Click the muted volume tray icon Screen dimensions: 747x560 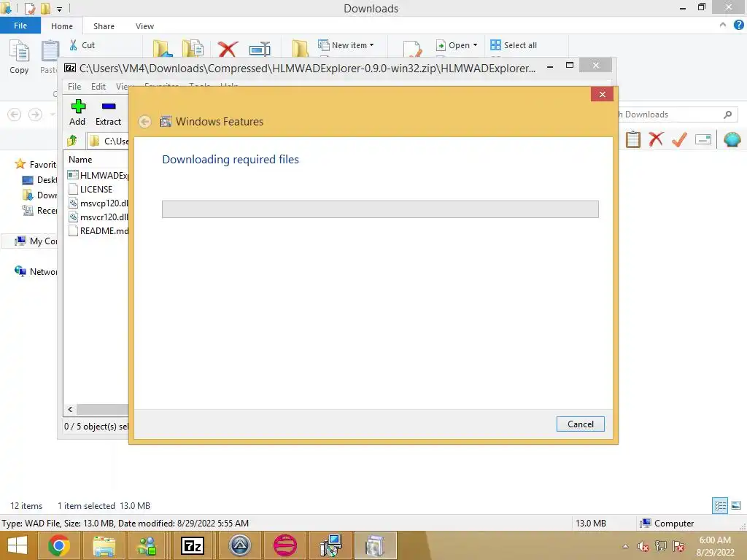(643, 546)
